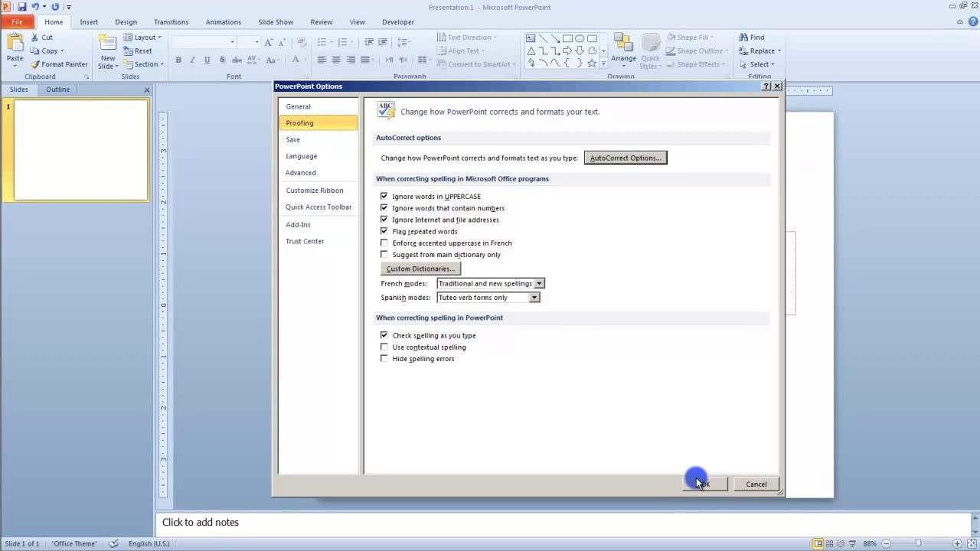Enable Suggest from main dictionary only
Viewport: 980px width, 551px height.
click(384, 255)
